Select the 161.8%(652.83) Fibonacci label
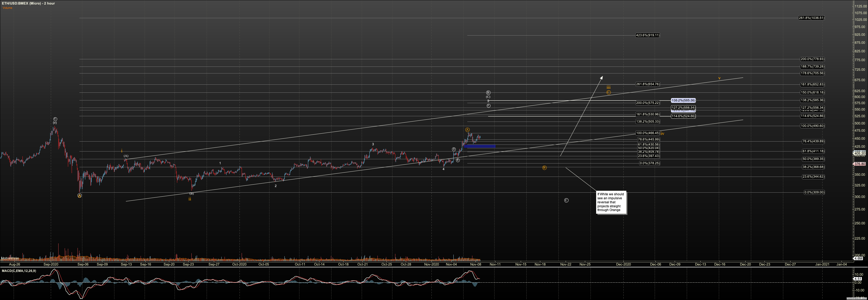Viewport: 868px width, 300px height. [x=812, y=84]
